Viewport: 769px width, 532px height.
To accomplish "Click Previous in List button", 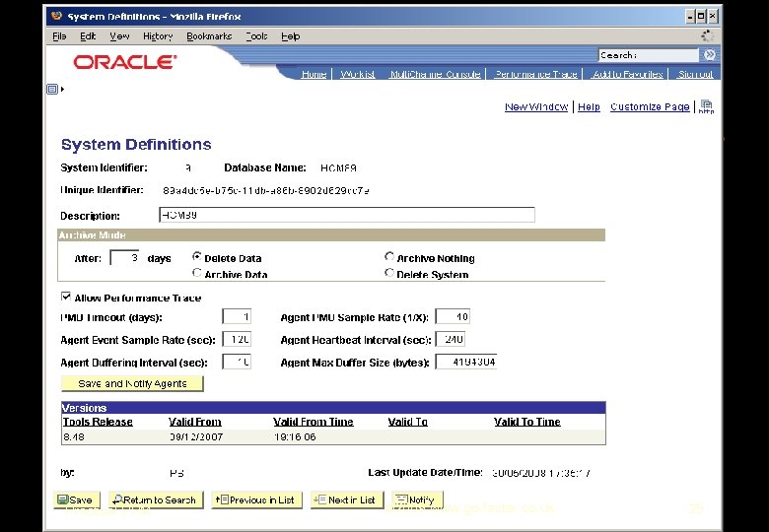I will point(256,500).
